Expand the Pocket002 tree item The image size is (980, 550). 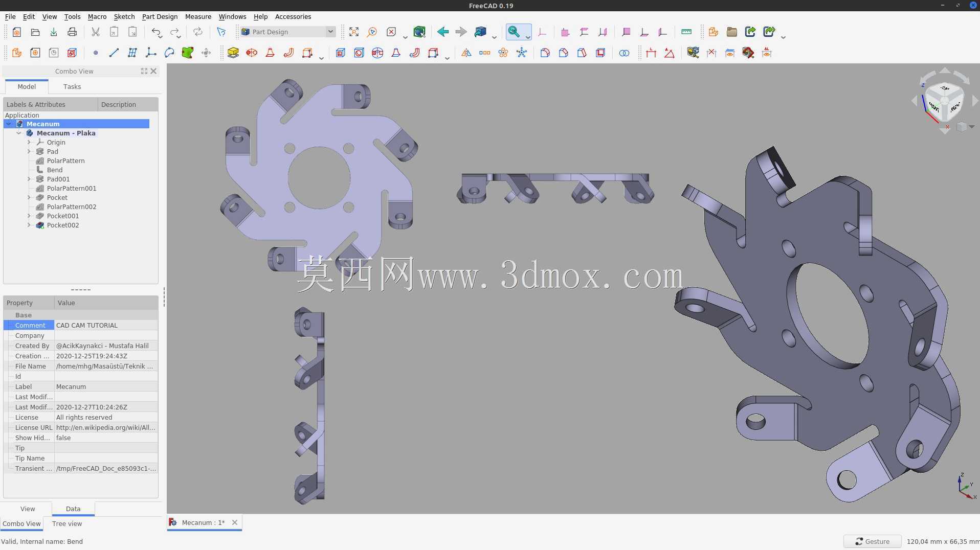29,225
